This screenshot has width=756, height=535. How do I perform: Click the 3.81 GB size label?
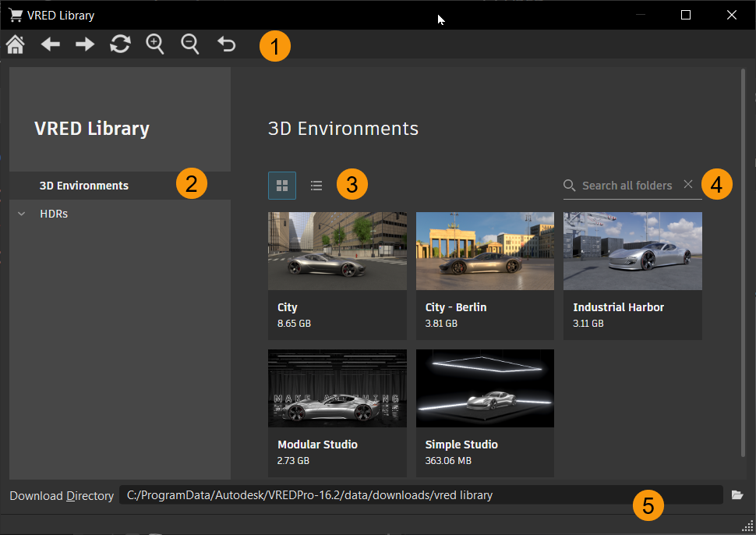[x=441, y=323]
